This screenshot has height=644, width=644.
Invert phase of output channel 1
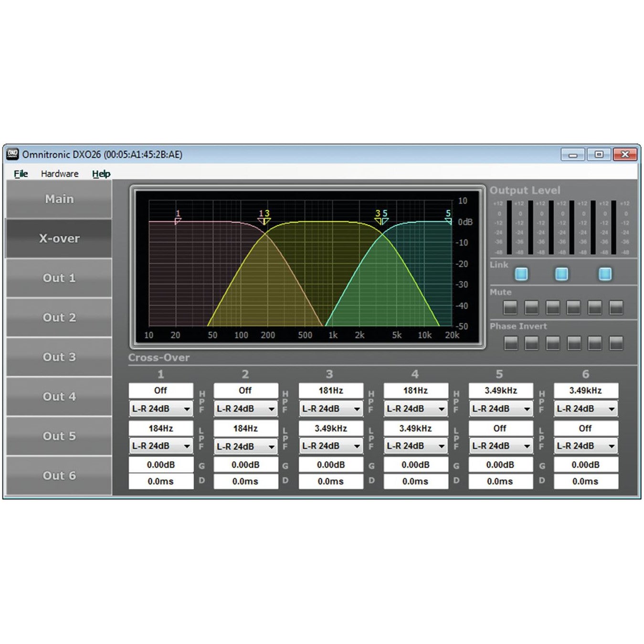pyautogui.click(x=511, y=343)
